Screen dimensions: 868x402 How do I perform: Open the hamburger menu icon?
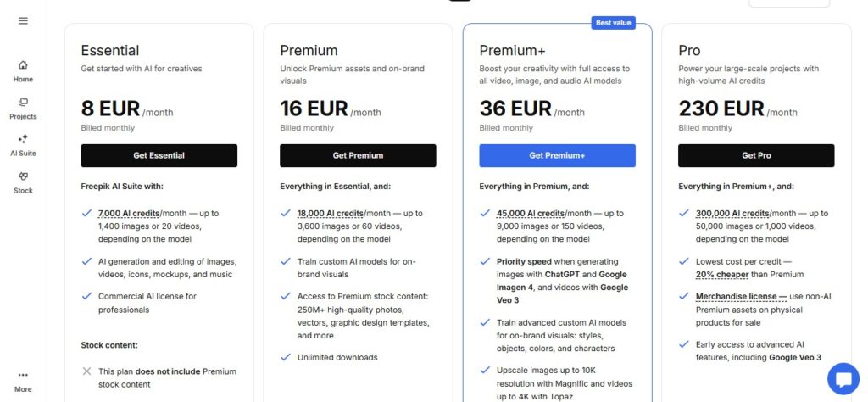pos(23,21)
